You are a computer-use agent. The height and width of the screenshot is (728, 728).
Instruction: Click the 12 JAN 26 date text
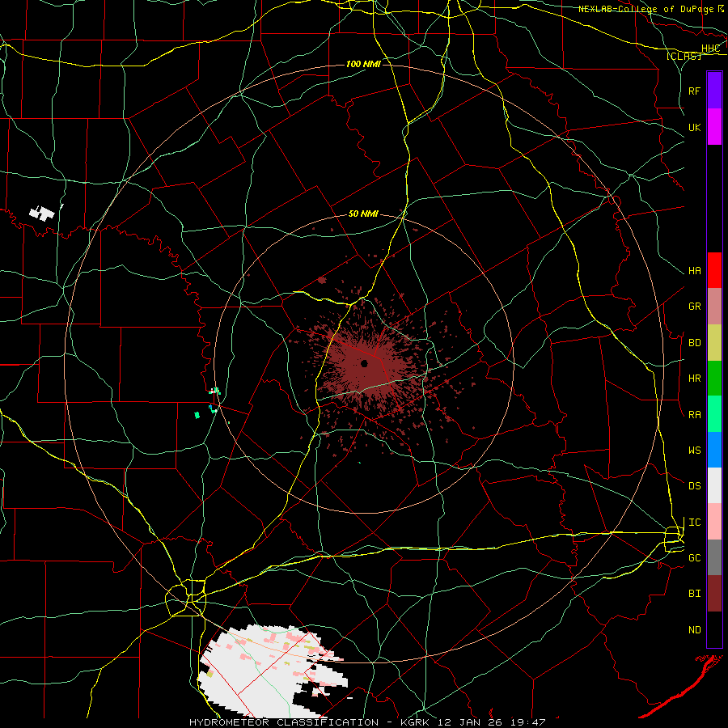click(x=468, y=722)
